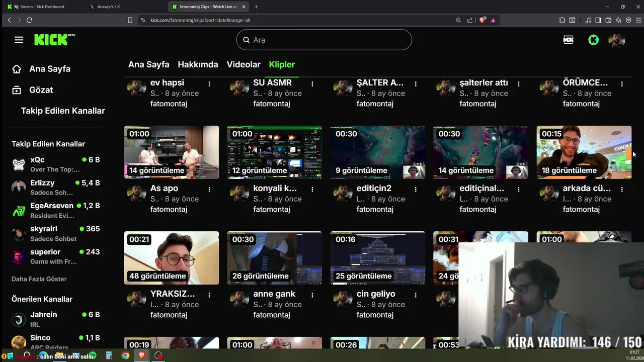This screenshot has width=644, height=362.
Task: Open the Leo AI sparkle icon
Action: click(618, 20)
